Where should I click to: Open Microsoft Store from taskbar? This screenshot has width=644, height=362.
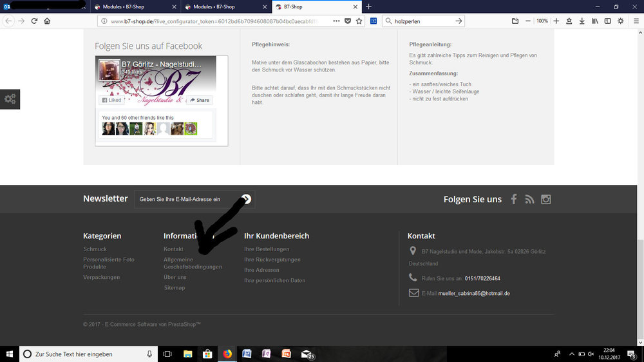(207, 354)
